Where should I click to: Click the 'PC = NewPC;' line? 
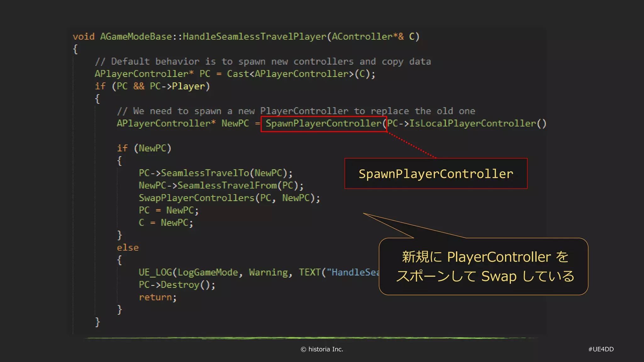tap(169, 210)
